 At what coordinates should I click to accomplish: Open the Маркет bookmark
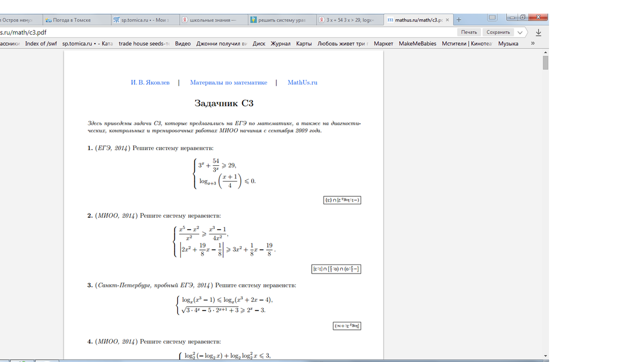(383, 43)
